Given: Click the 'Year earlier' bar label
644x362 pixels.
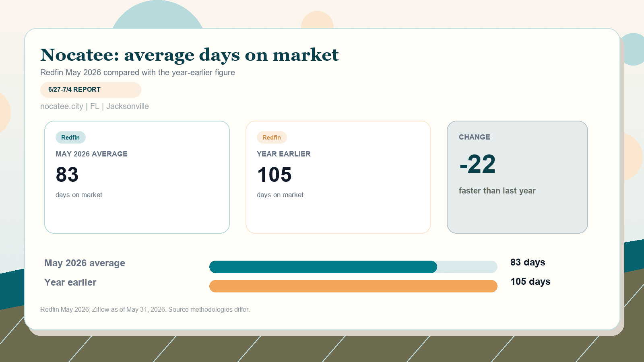Looking at the screenshot, I should coord(70,282).
